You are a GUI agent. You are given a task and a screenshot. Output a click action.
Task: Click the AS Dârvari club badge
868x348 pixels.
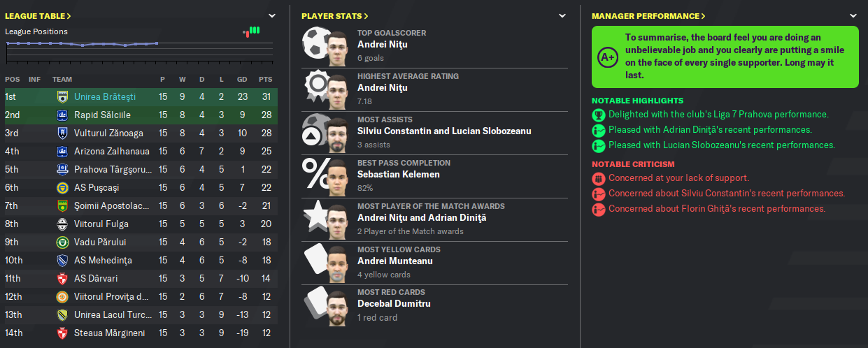coord(62,278)
